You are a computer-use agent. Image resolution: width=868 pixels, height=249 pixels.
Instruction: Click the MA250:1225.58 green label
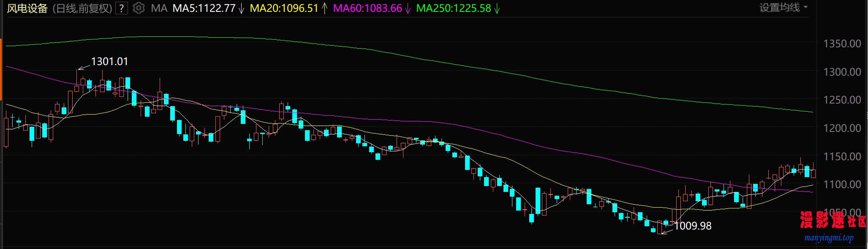[x=454, y=8]
